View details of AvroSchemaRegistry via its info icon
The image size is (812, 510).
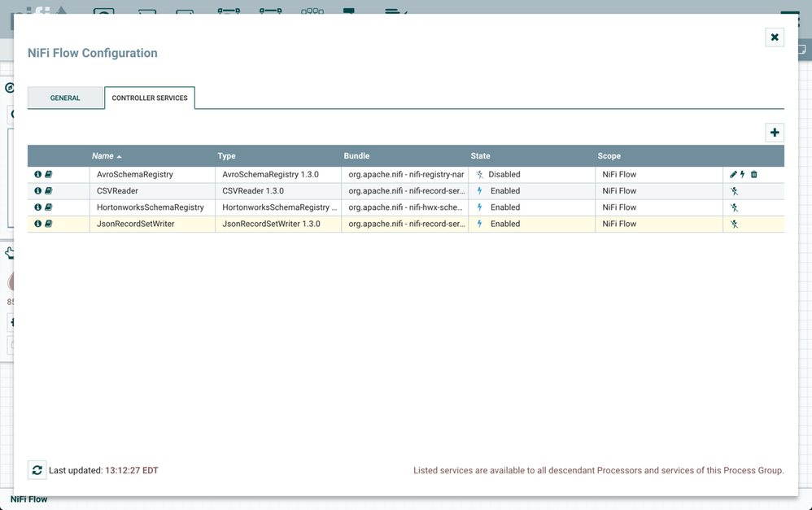pos(37,174)
